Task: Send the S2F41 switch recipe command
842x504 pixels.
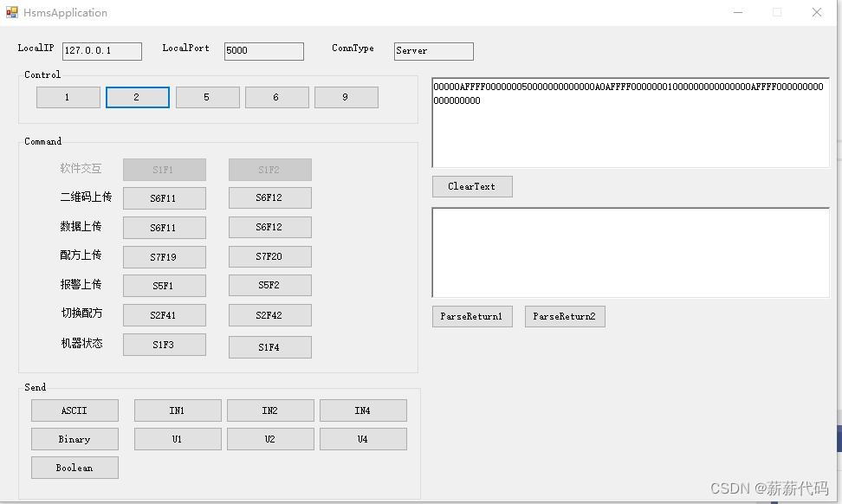Action: coord(165,315)
